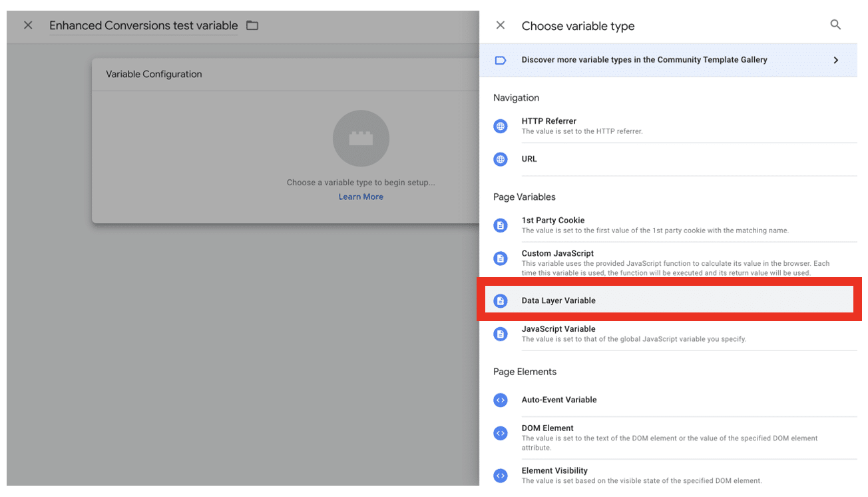The width and height of the screenshot is (868, 497).
Task: Choose the HTTP Referrer variable type
Action: pyautogui.click(x=548, y=121)
